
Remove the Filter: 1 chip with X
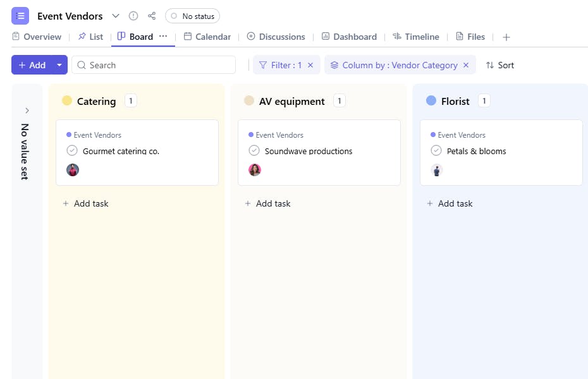click(x=310, y=65)
